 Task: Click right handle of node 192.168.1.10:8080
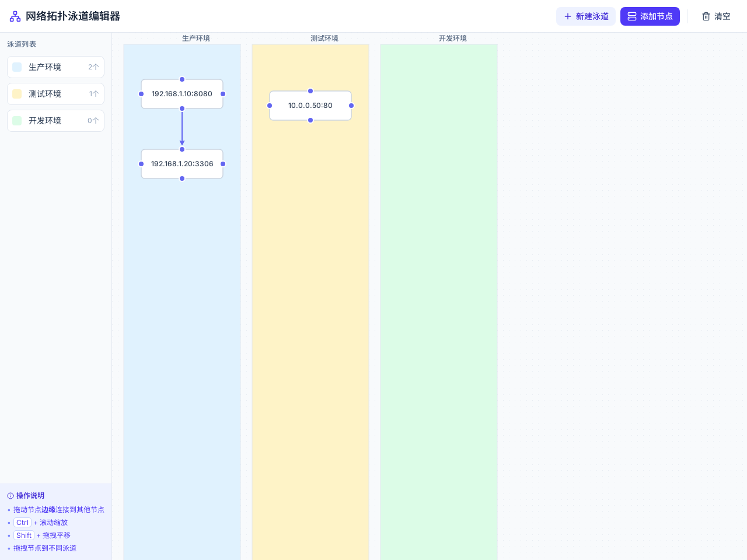223,94
